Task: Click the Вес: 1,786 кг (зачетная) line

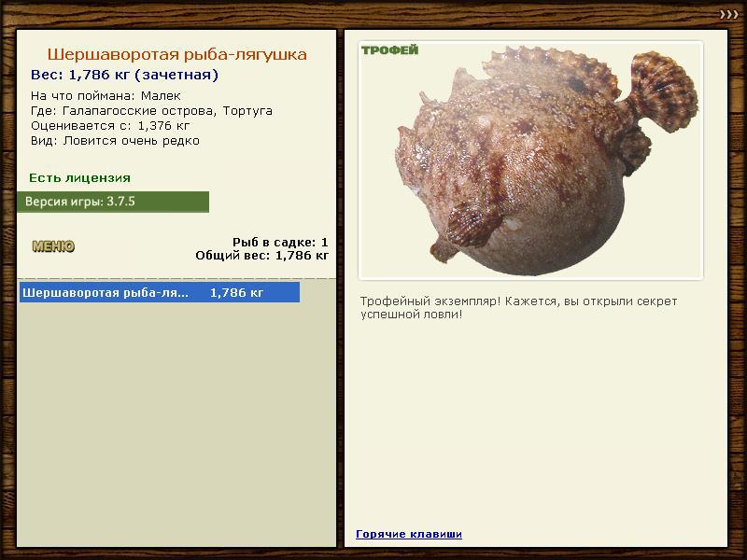Action: coord(124,75)
